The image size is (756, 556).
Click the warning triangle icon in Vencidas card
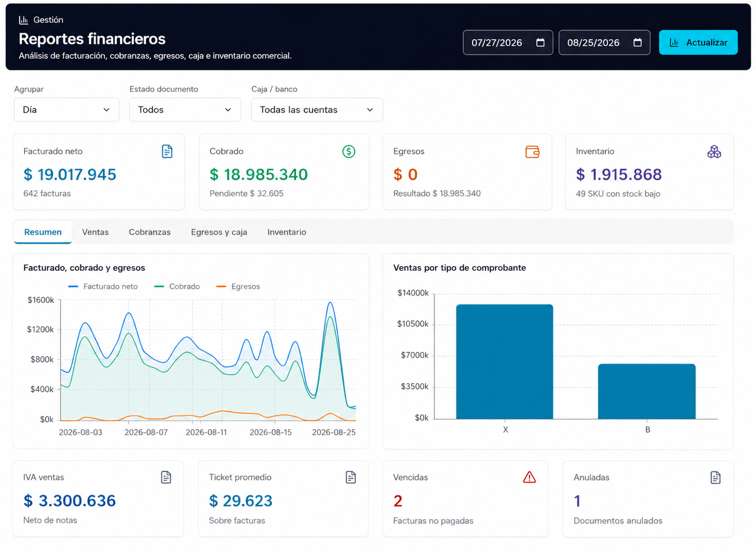point(529,477)
